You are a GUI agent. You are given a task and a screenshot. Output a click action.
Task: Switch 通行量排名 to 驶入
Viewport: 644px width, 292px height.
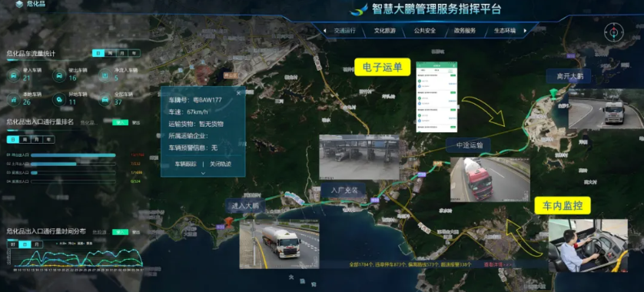[121, 122]
